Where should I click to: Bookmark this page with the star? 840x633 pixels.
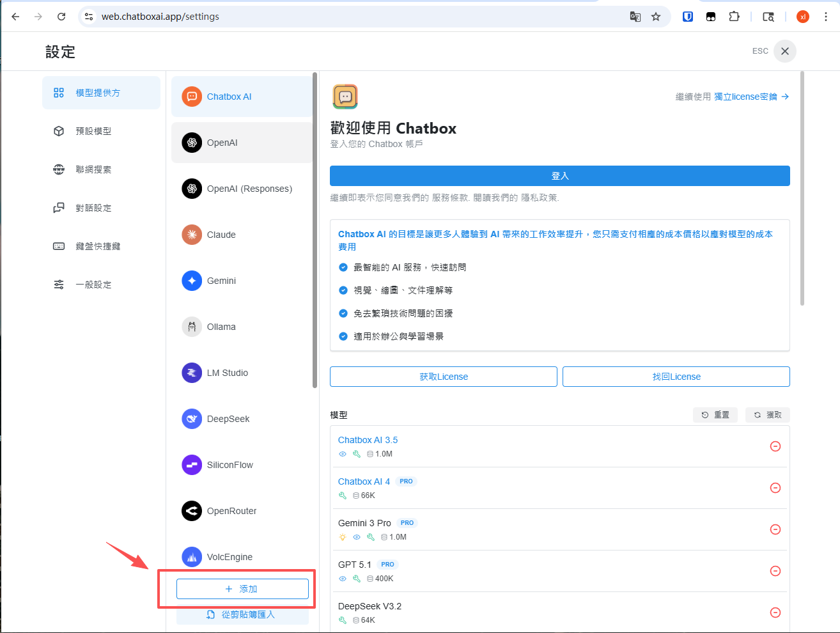(x=656, y=17)
